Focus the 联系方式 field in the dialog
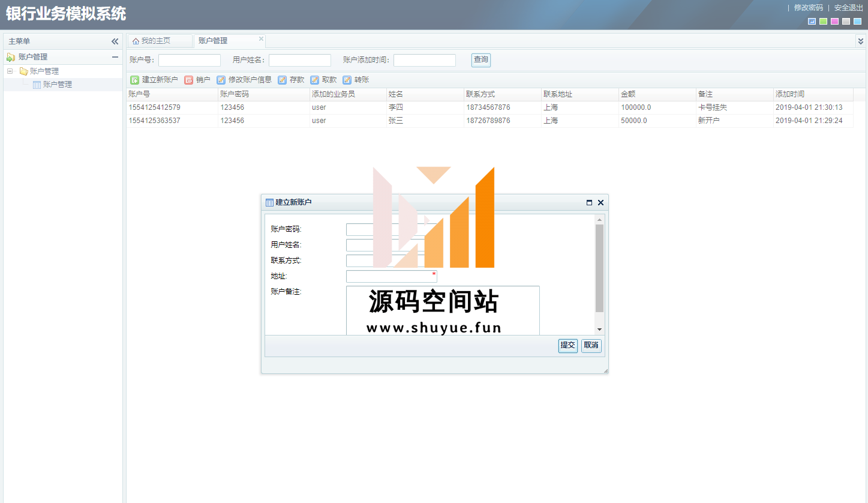The height and width of the screenshot is (503, 868). click(392, 261)
